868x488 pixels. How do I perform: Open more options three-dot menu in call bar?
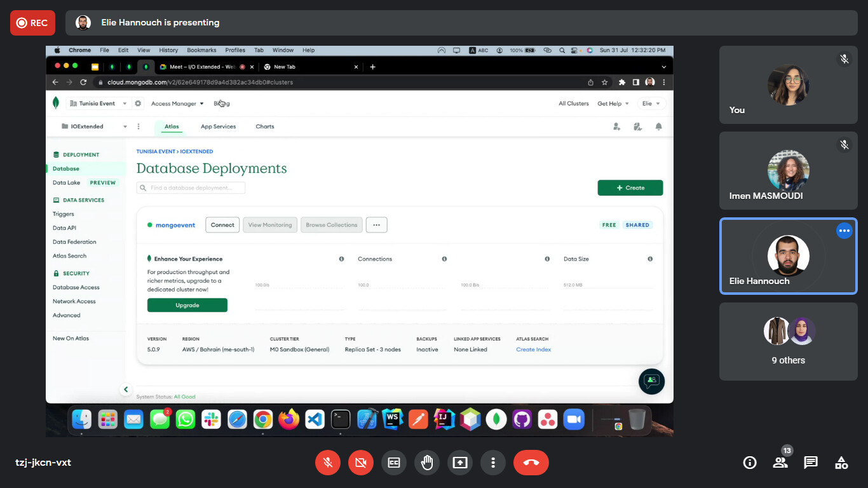point(493,463)
